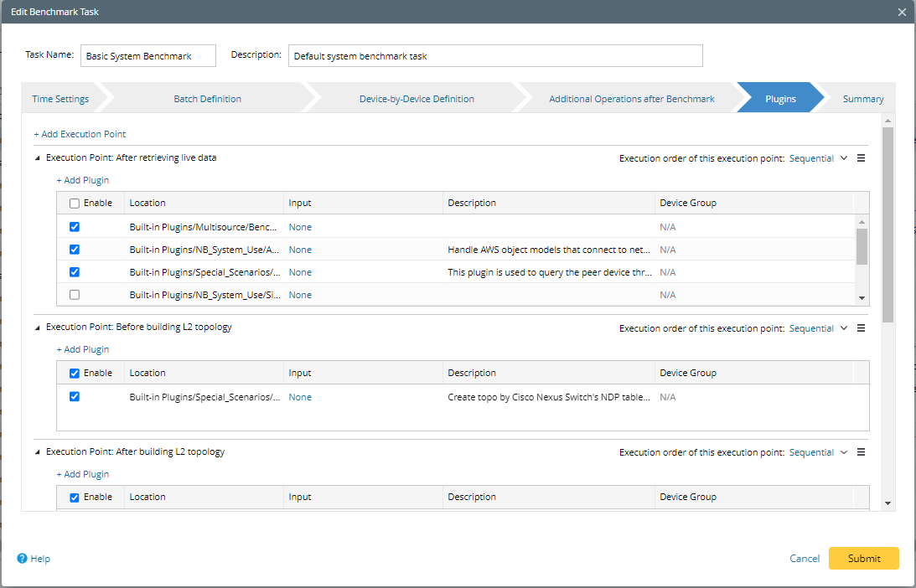Open hamburger menu for After retrieving live data
Viewport: 916px width, 588px height.
(x=861, y=158)
